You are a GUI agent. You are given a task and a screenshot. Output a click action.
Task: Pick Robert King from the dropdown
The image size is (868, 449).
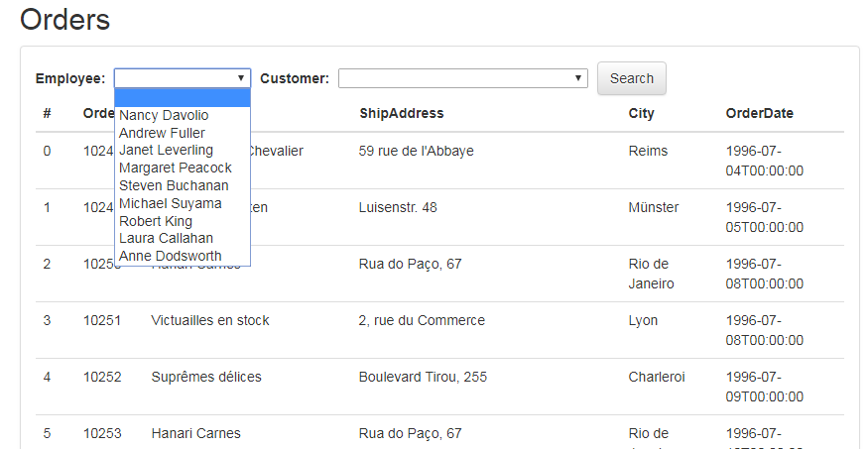155,221
